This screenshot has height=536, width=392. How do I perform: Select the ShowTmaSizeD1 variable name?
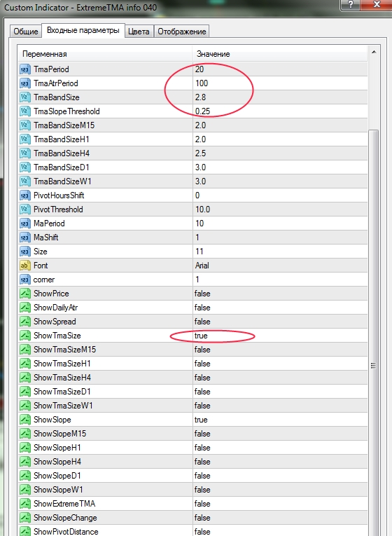tap(62, 392)
